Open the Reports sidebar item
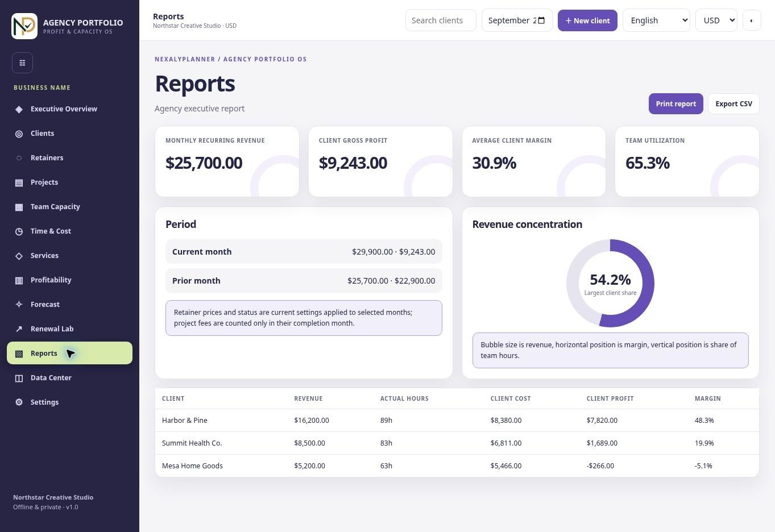 pyautogui.click(x=69, y=353)
